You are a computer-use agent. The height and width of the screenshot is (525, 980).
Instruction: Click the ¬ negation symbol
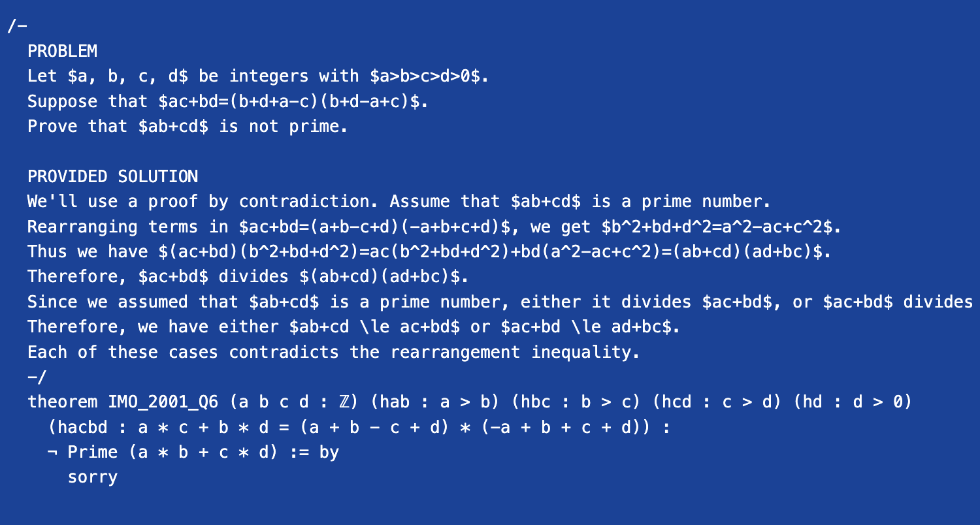52,453
